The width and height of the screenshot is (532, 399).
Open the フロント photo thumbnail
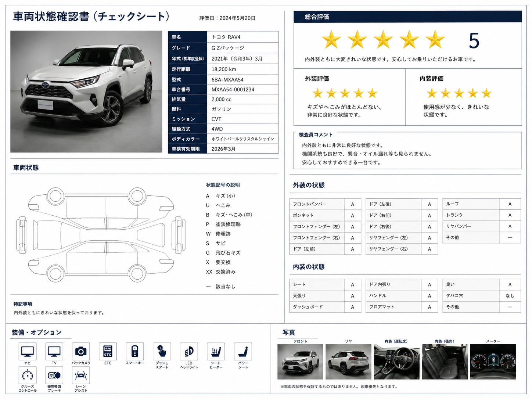click(x=300, y=362)
